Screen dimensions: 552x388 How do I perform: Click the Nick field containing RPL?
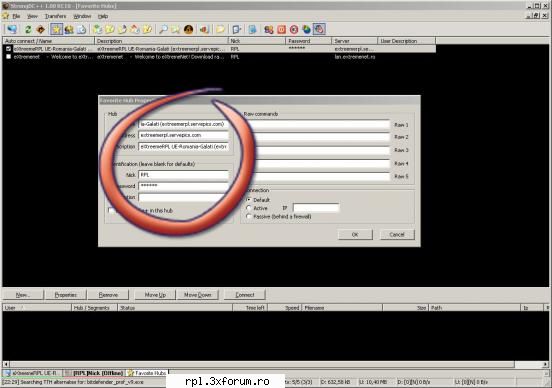tap(183, 175)
